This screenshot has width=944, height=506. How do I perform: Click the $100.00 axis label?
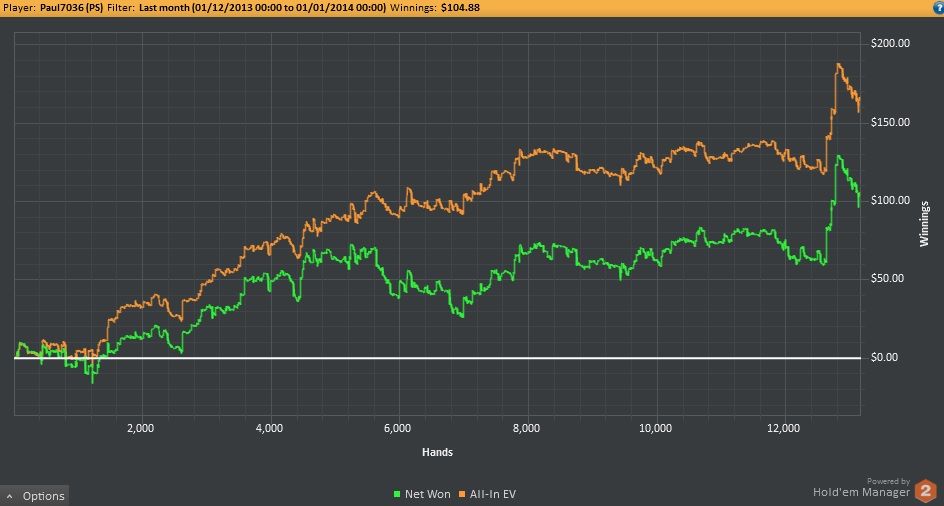[890, 201]
